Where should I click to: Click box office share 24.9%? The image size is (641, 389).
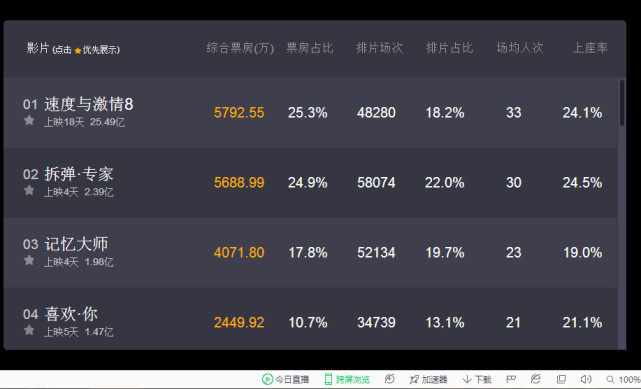coord(307,182)
